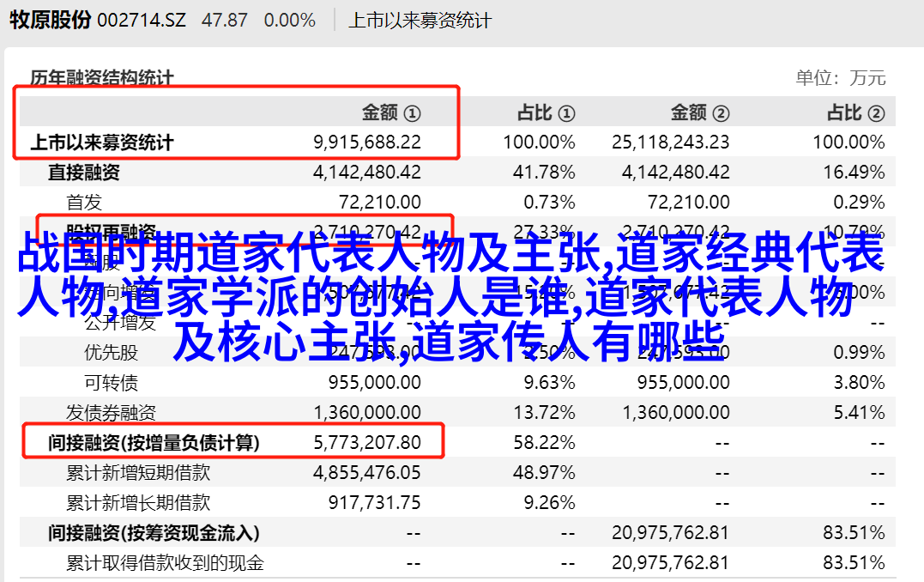Click the 占比 ① dash for 间接融资(按筹资现金流入)
This screenshot has width=924, height=582.
coord(568,534)
